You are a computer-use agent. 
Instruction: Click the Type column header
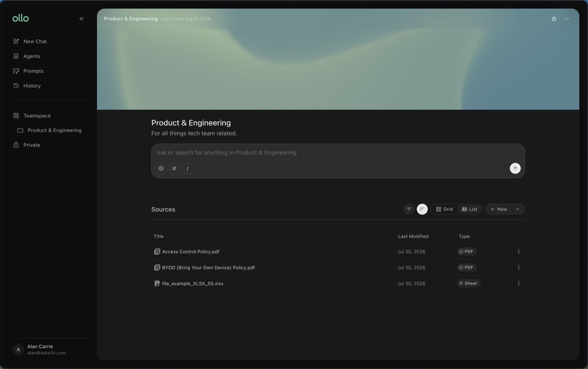[x=464, y=236]
